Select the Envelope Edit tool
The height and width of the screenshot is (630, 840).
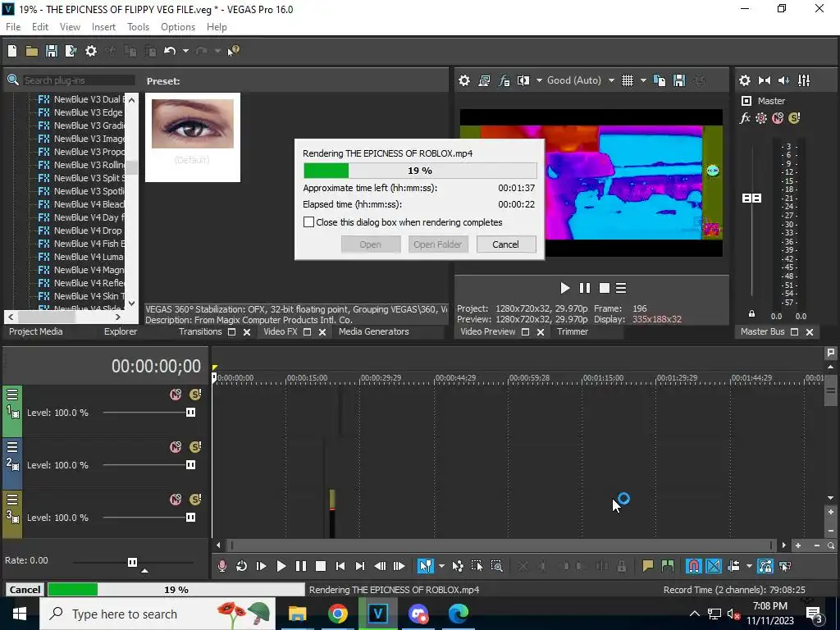tap(458, 566)
